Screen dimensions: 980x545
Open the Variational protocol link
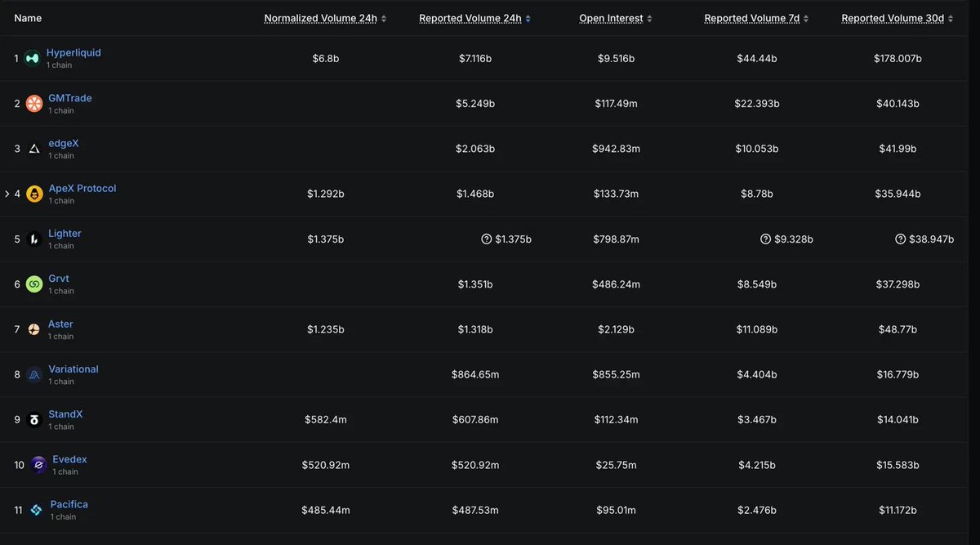[73, 369]
